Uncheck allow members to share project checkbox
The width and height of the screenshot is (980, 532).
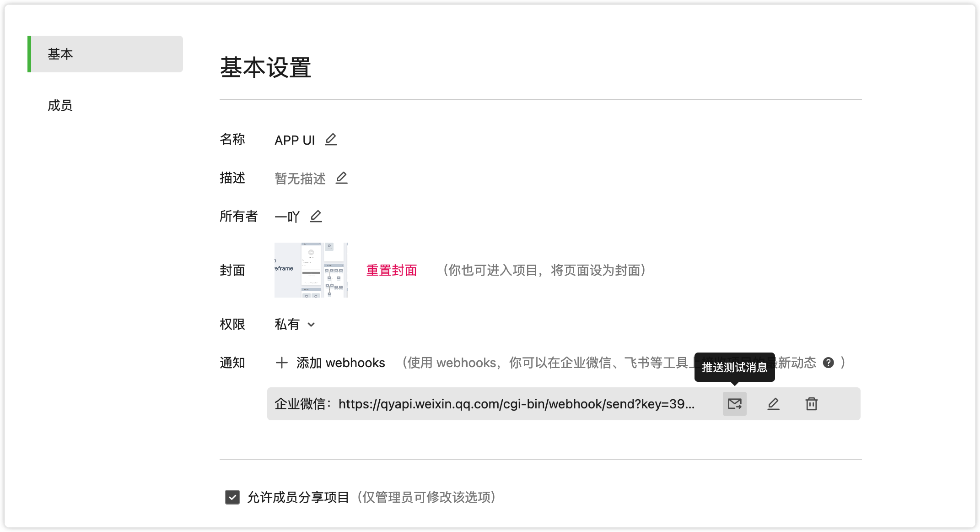[x=232, y=497]
